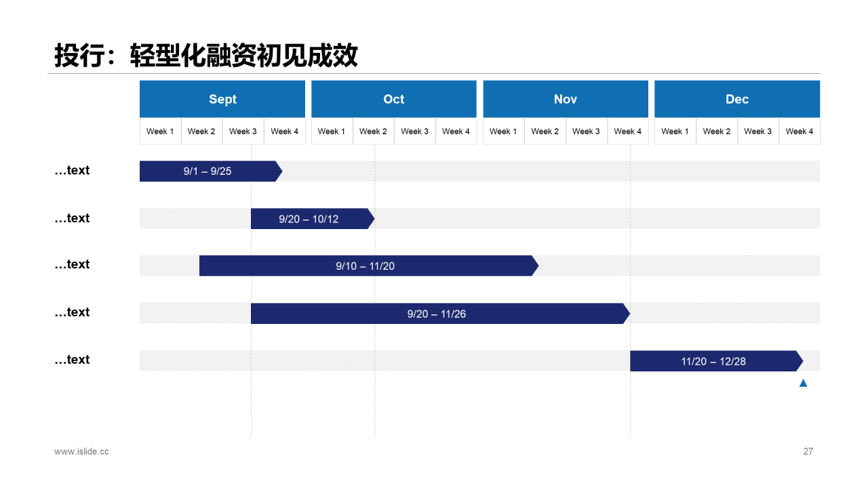Image resolution: width=868 pixels, height=488 pixels.
Task: Select the 9/10 – 11/20 timeline bar
Action: [369, 266]
